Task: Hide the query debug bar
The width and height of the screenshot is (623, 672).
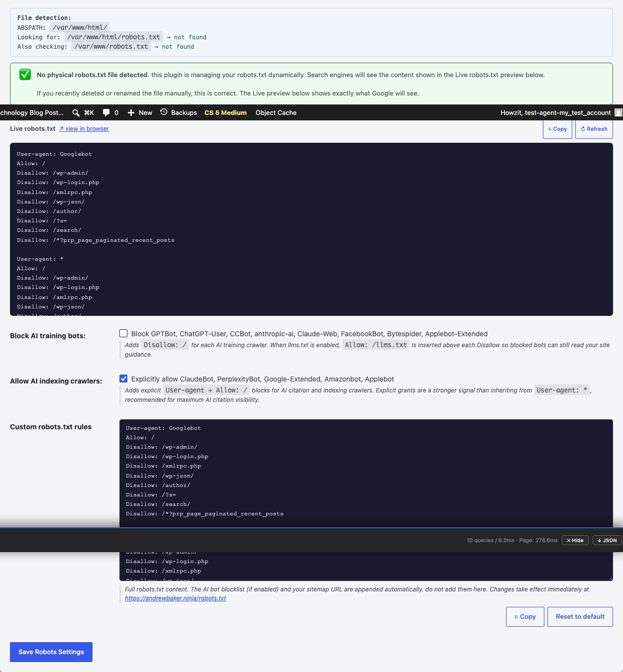Action: pos(575,540)
